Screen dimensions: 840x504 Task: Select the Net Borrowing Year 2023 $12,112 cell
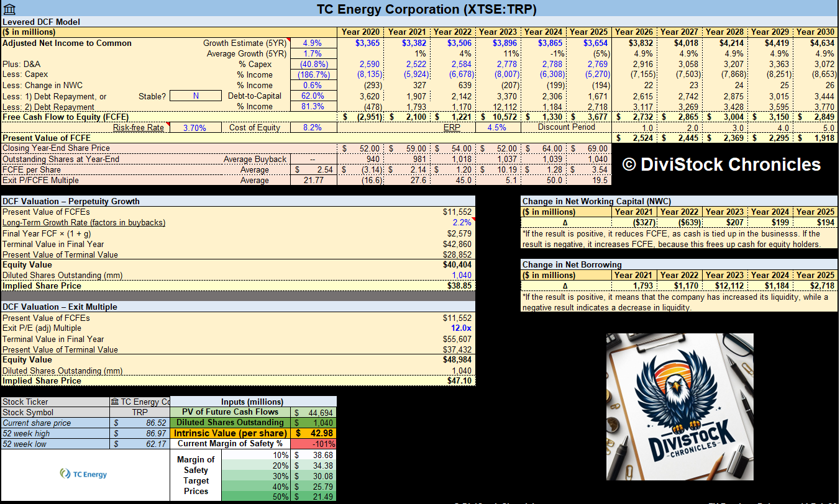pyautogui.click(x=724, y=286)
